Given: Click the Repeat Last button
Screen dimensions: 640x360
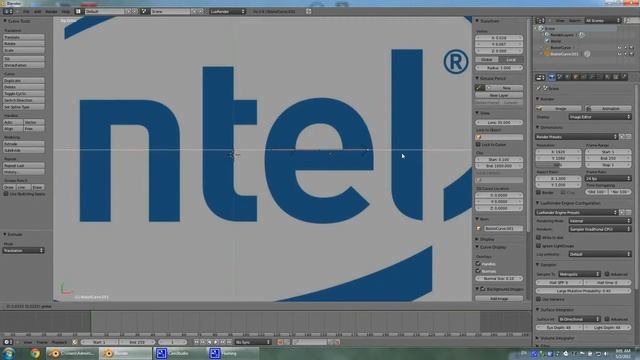Looking at the screenshot, I should 24,165.
